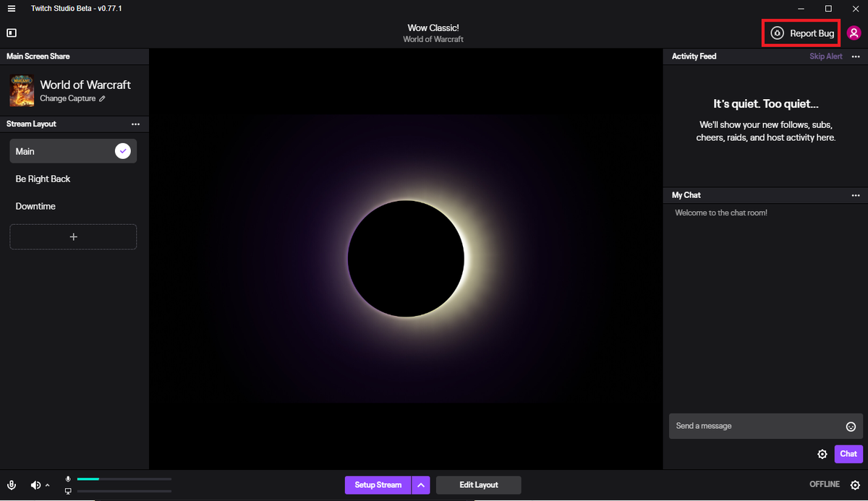Open the Setup Stream dropdown arrow
Viewport: 868px width, 501px height.
click(x=421, y=484)
